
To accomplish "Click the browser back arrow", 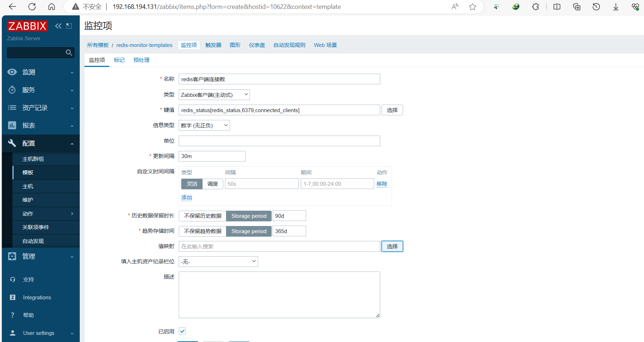I will point(12,7).
